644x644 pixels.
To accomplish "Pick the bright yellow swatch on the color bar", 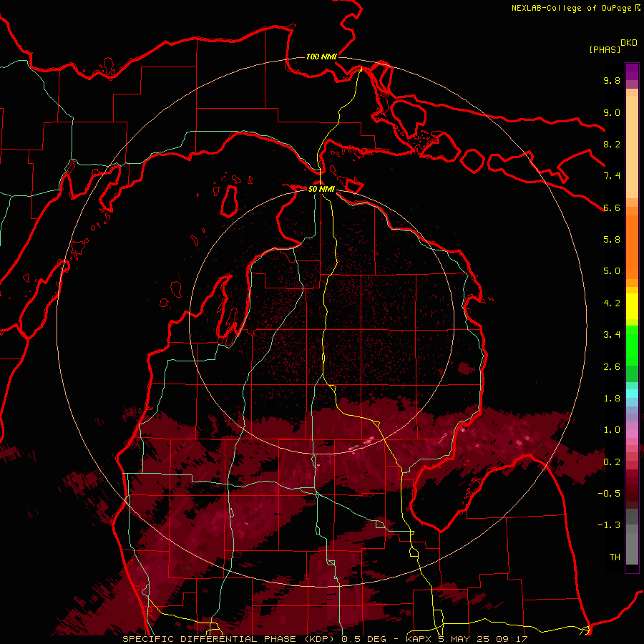I will click(x=632, y=306).
